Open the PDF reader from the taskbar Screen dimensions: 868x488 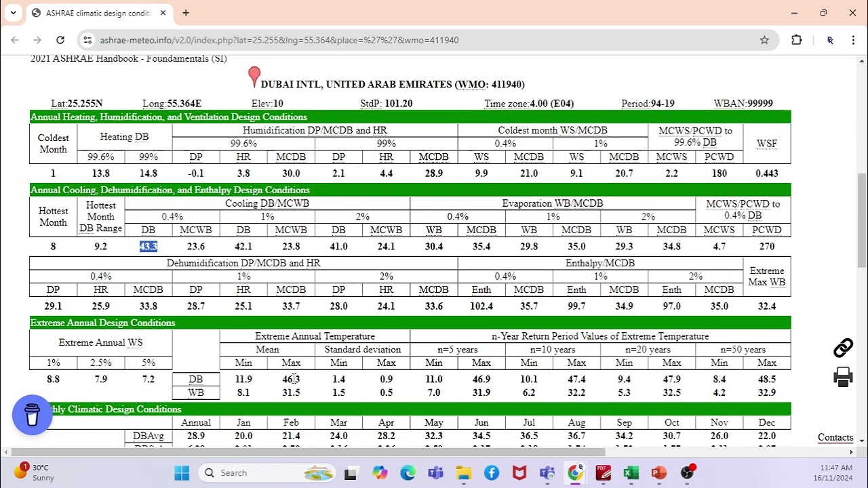tap(603, 473)
